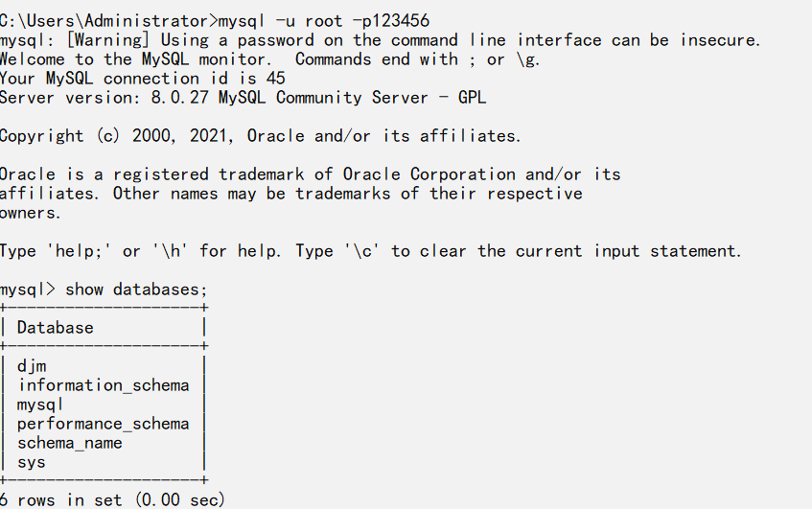Viewport: 812px width, 509px height.
Task: Click the Copyright (c) 2000, 2021 line
Action: [260, 136]
